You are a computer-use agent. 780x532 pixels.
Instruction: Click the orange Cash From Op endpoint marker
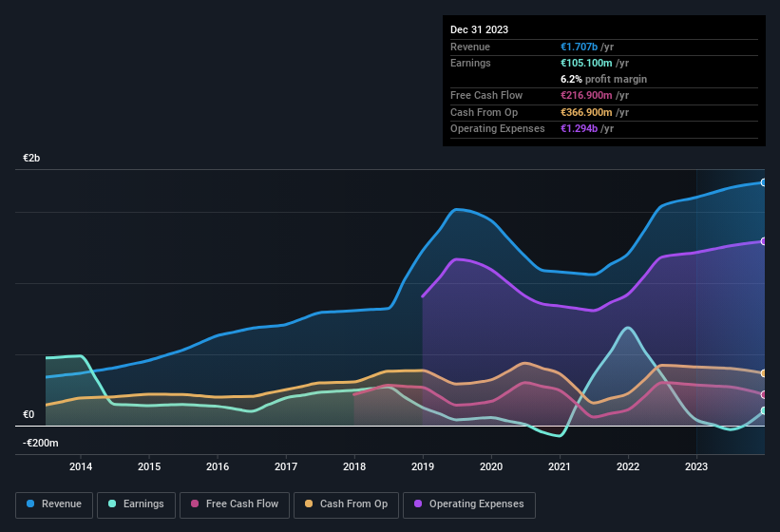point(764,373)
